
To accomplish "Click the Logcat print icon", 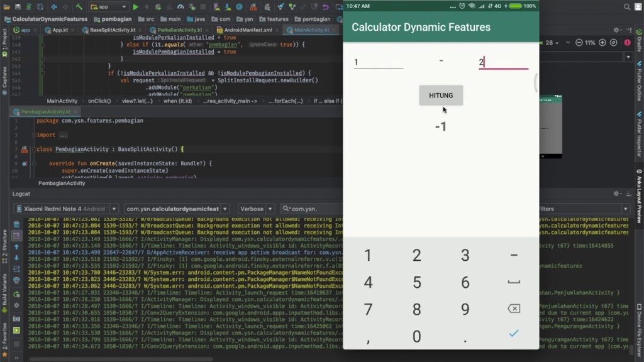I will (x=16, y=280).
